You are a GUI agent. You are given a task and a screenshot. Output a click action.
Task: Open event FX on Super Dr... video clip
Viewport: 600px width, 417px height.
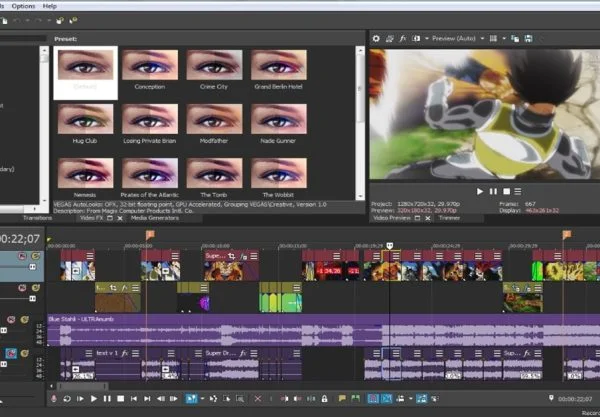click(243, 256)
